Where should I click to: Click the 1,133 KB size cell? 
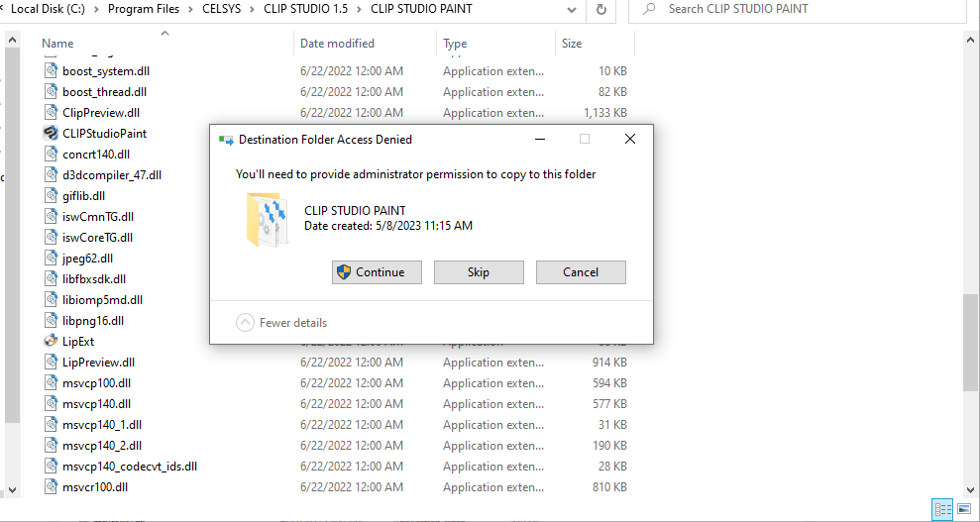(x=605, y=112)
